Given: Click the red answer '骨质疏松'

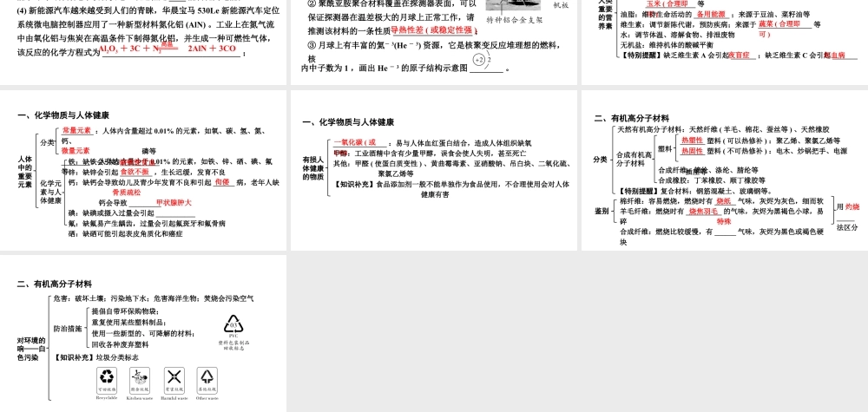Looking at the screenshot, I should [x=127, y=192].
